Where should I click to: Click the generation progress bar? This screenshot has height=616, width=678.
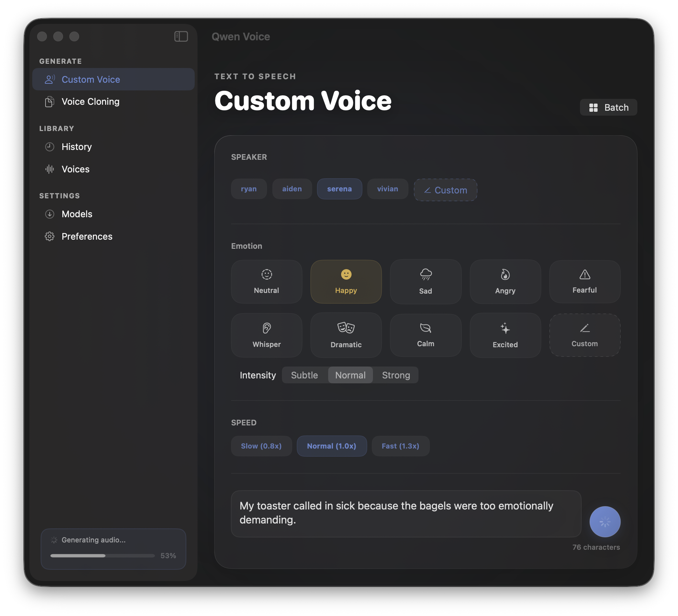(x=102, y=556)
